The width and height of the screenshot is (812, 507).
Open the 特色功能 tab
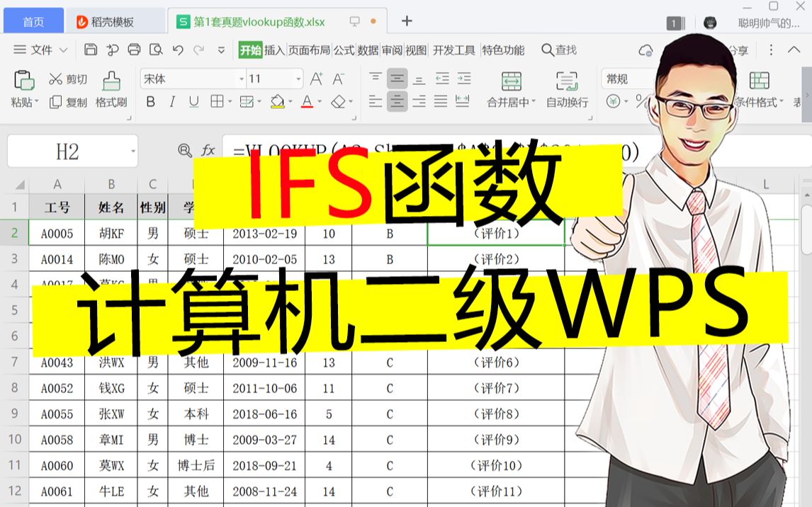(x=503, y=50)
